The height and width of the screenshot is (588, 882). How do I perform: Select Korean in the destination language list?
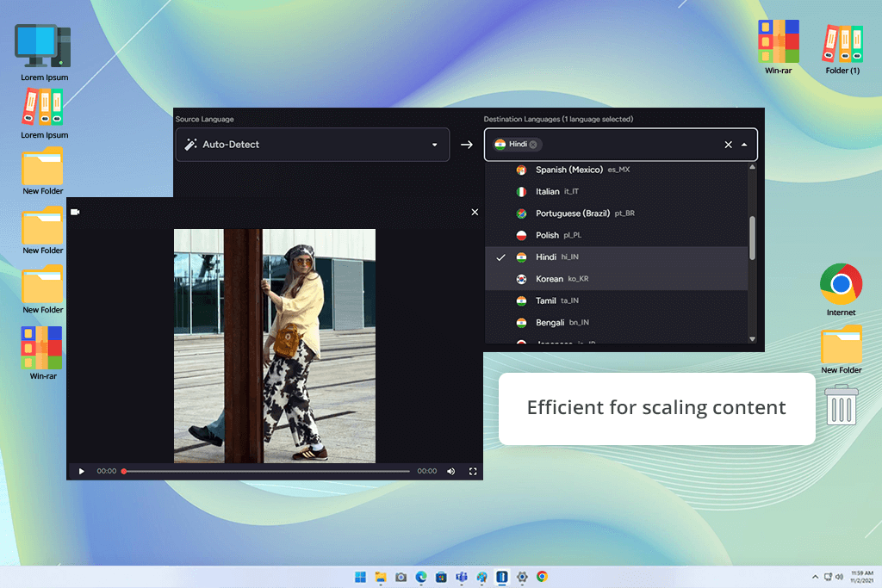[549, 279]
